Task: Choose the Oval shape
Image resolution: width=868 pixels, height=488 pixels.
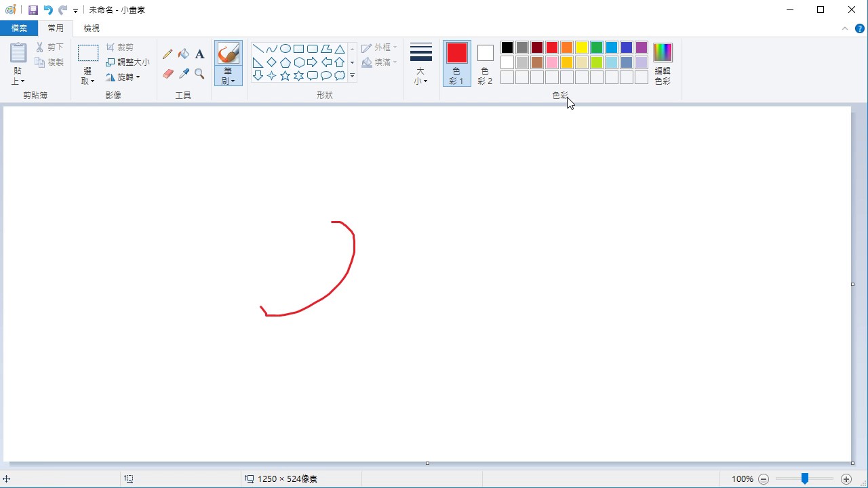Action: 285,49
